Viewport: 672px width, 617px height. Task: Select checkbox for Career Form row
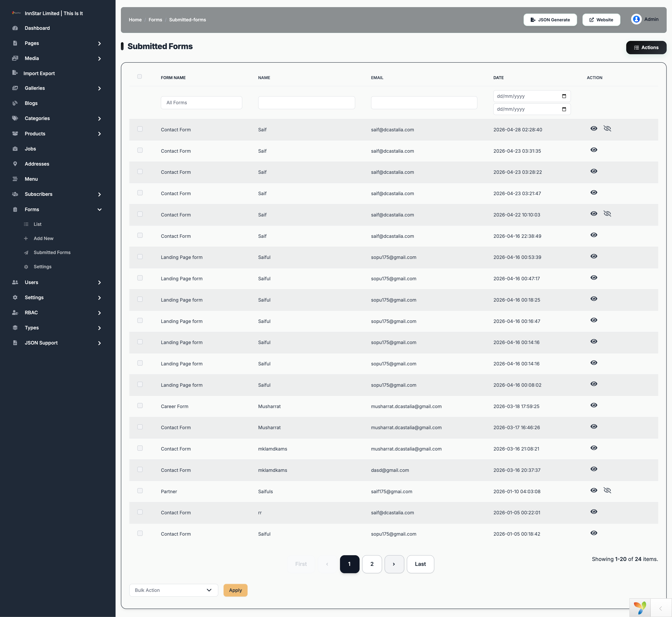pyautogui.click(x=140, y=406)
